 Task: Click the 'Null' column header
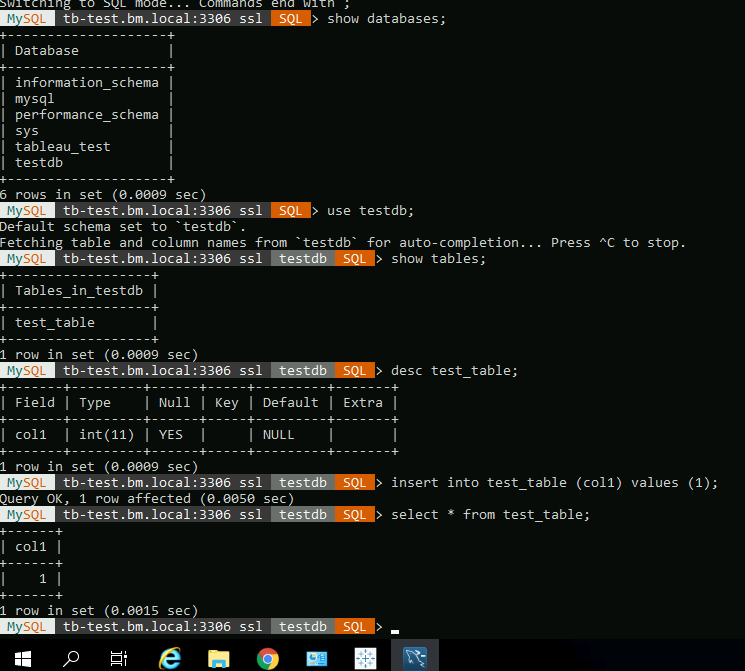174,403
